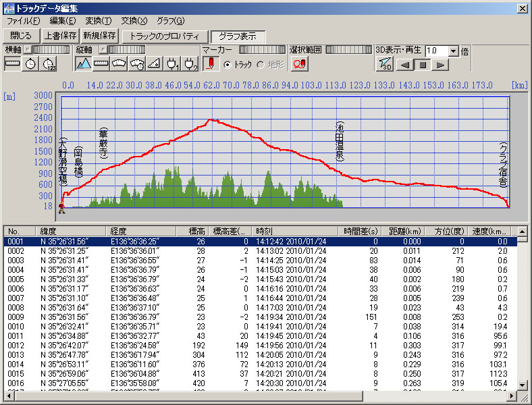Open the 3D display view icon
This screenshot has width=532, height=405.
(383, 64)
